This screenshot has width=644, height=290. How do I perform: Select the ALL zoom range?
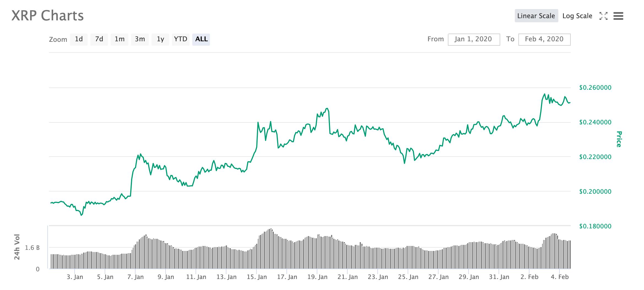(x=201, y=39)
